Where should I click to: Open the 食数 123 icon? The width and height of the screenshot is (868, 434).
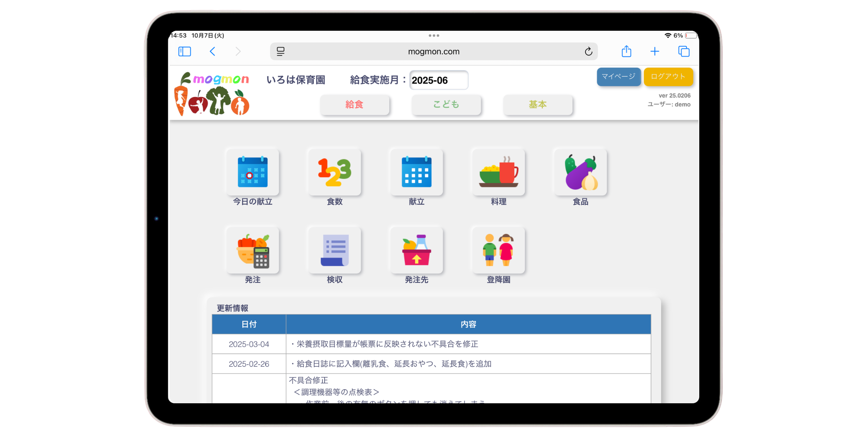coord(335,172)
